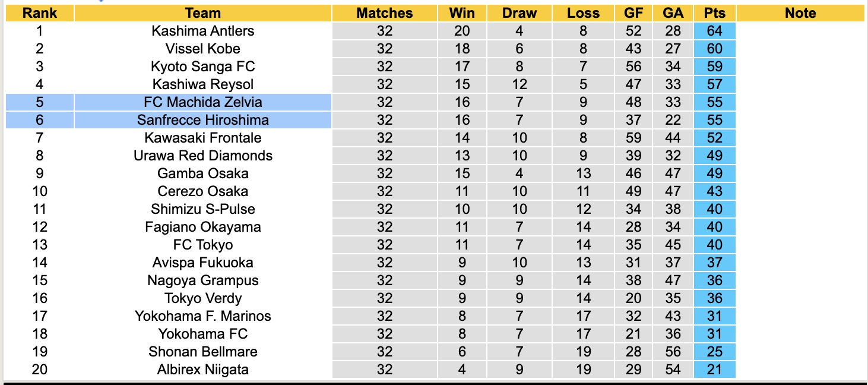This screenshot has height=385, width=868.
Task: Click the GF column header
Action: tap(633, 13)
